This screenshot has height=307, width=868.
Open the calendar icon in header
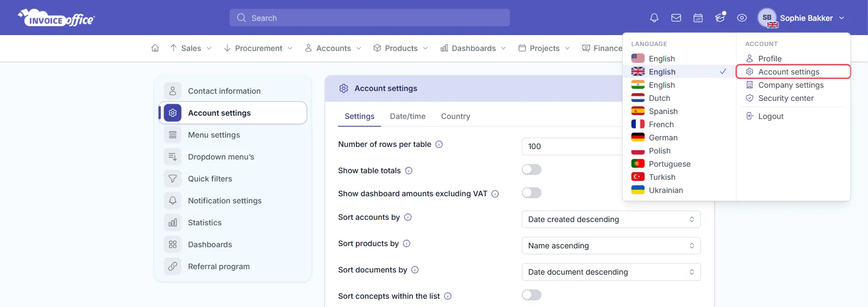pos(698,18)
